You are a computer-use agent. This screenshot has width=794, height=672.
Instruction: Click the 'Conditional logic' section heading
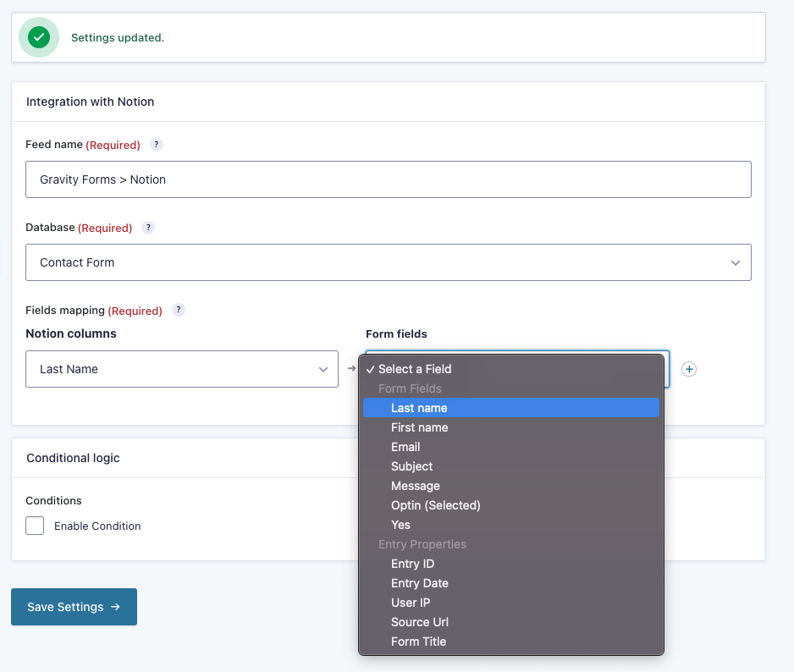73,458
